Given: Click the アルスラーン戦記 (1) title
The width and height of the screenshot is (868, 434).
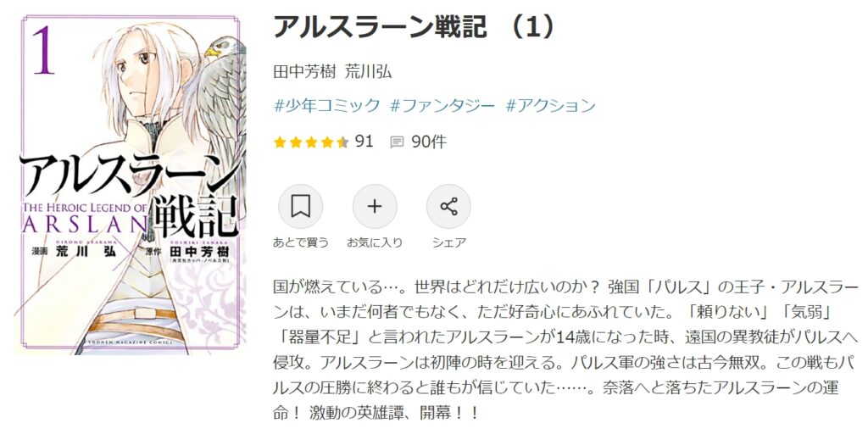Looking at the screenshot, I should 414,29.
